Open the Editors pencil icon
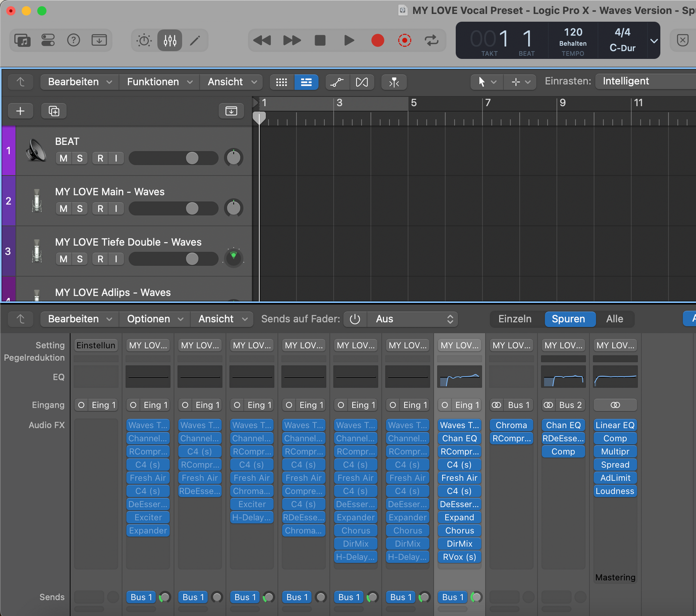Image resolution: width=696 pixels, height=616 pixels. coord(195,40)
